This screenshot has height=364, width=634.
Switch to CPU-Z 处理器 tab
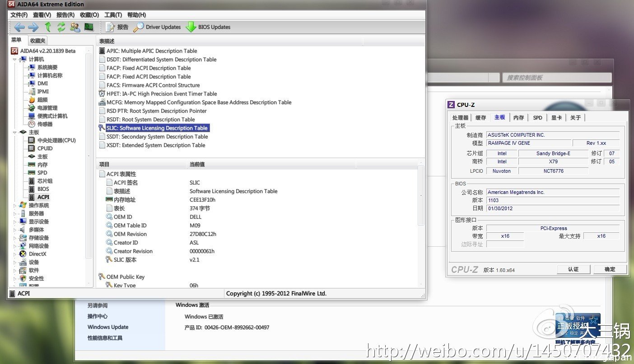coord(461,118)
